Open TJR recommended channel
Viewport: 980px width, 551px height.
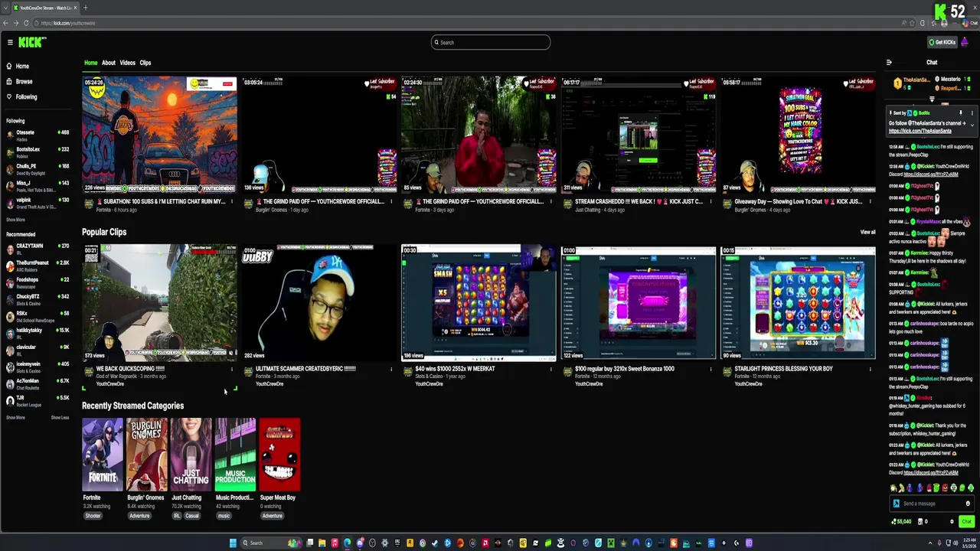[38, 399]
